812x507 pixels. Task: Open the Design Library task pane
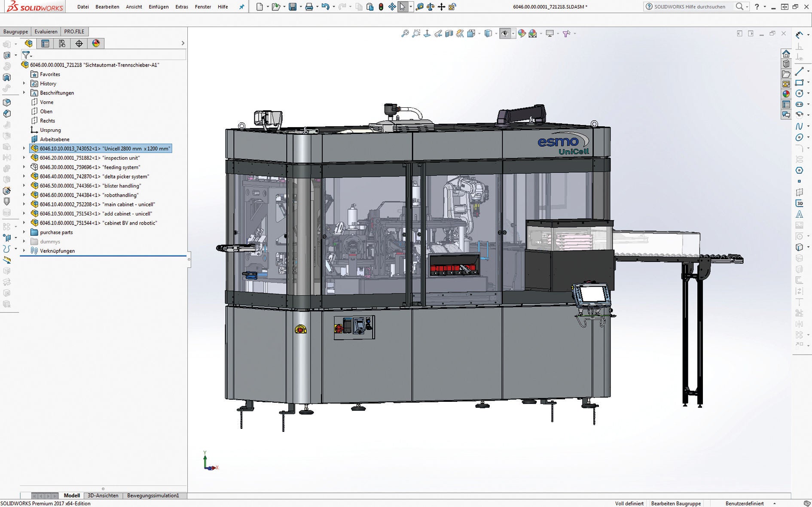click(x=786, y=63)
